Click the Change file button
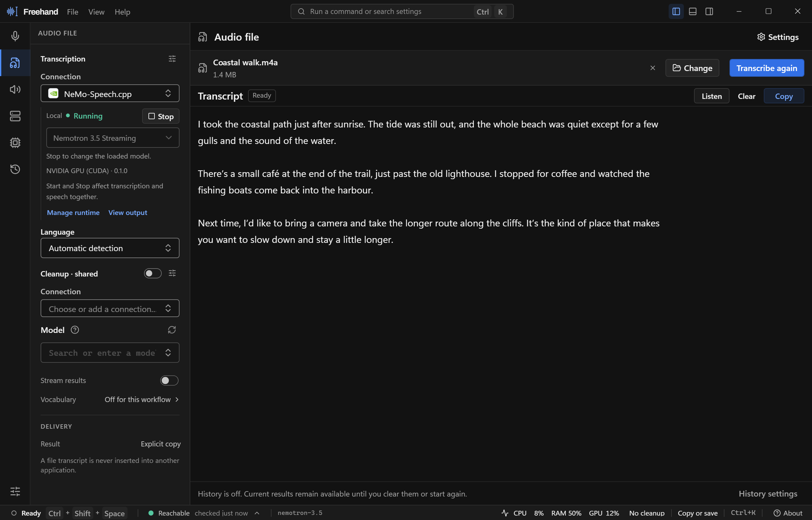Screen dimensions: 812x520 click(692, 68)
